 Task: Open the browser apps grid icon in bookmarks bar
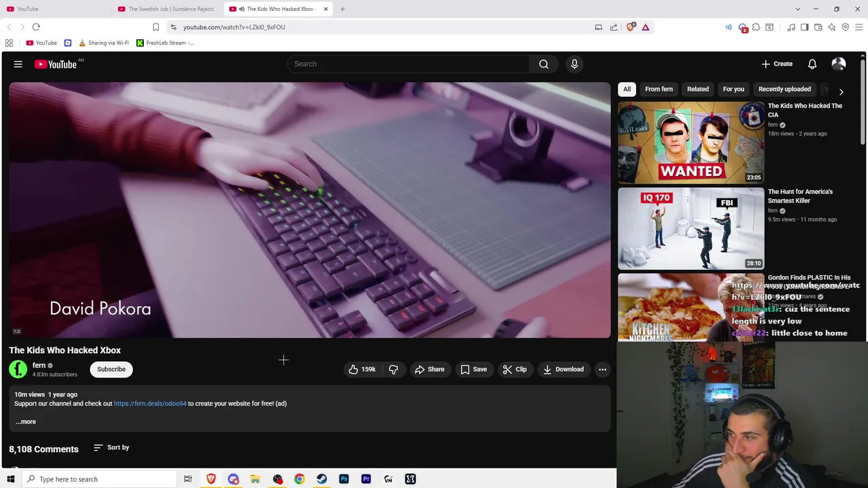pyautogui.click(x=9, y=43)
